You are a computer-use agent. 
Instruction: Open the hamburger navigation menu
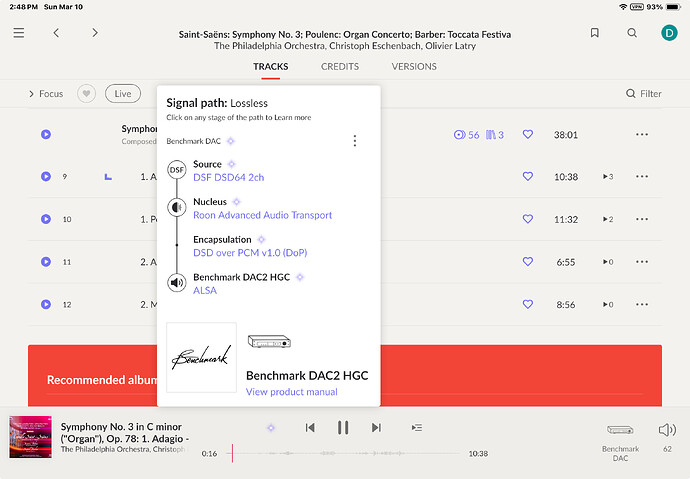pos(18,33)
